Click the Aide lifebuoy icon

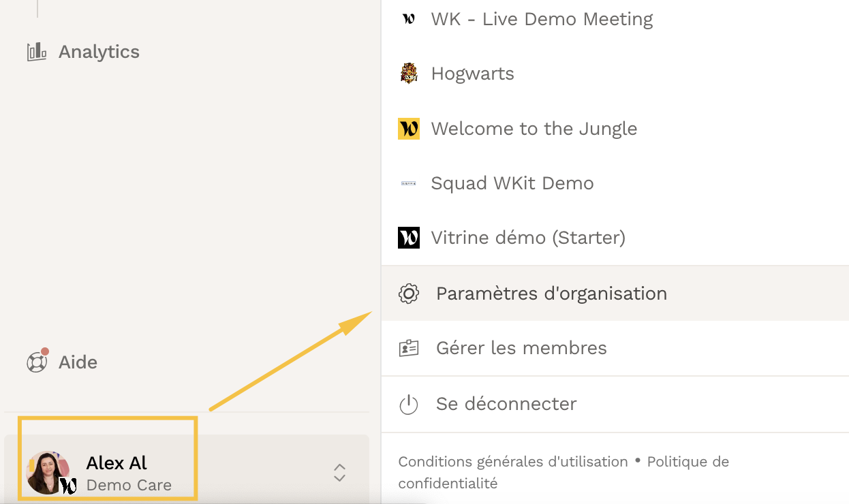[x=37, y=362]
